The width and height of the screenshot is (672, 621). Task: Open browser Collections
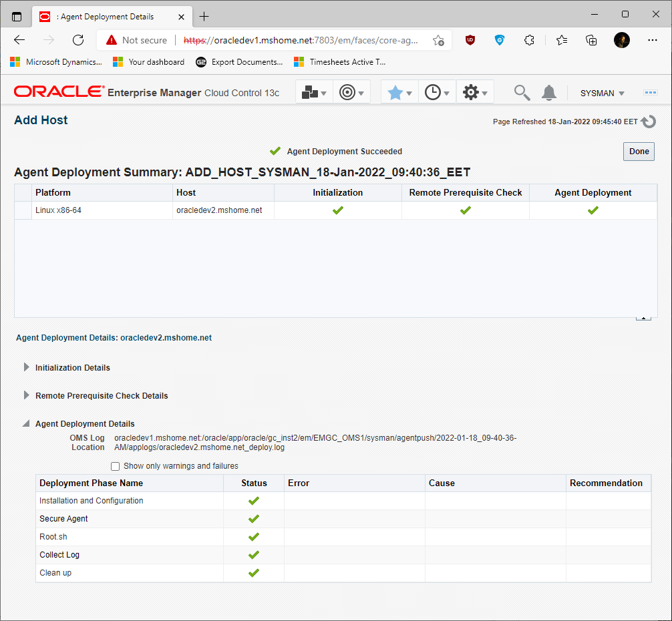pyautogui.click(x=591, y=40)
